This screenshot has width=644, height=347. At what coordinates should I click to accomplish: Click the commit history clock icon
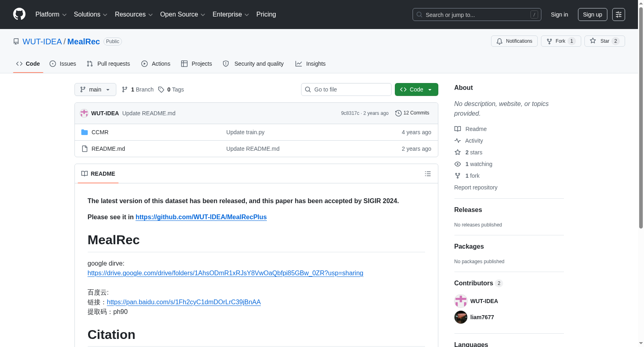(398, 113)
